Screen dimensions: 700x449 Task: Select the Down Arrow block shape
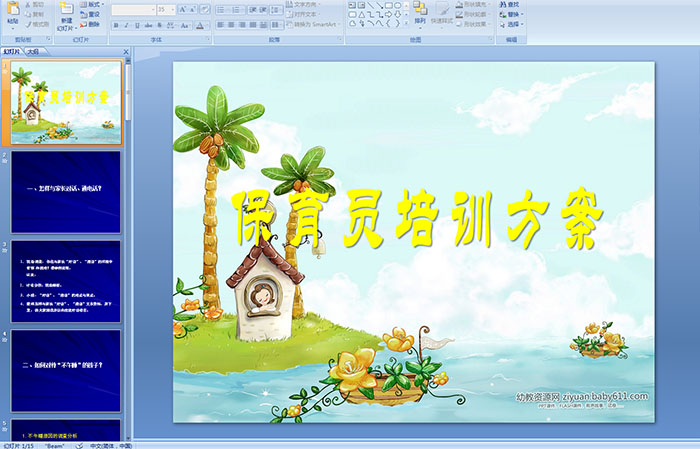tap(397, 15)
